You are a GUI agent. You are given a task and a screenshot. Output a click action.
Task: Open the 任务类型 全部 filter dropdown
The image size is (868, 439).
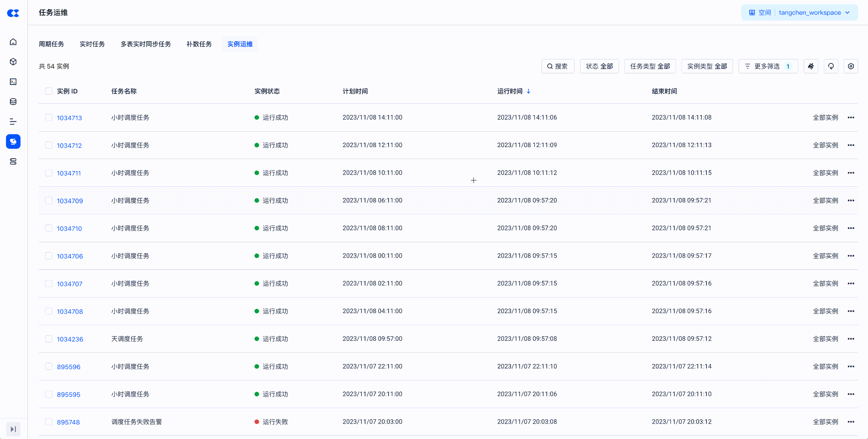pos(650,66)
